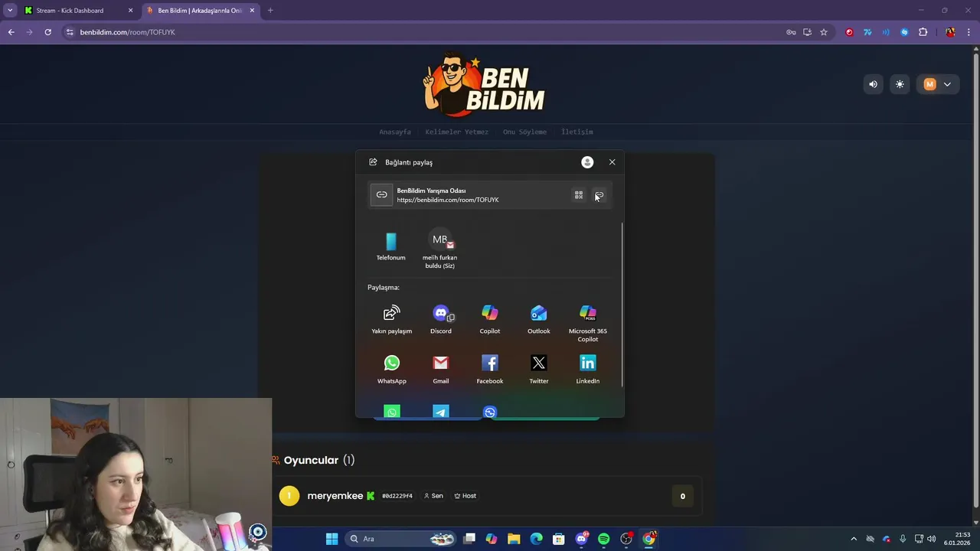This screenshot has height=551, width=980.
Task: Choose Microsoft 365 Copilot share target
Action: tap(588, 324)
